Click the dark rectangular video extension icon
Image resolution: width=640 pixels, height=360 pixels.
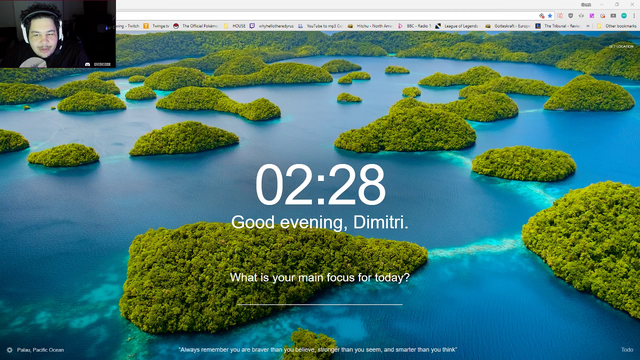613,16
